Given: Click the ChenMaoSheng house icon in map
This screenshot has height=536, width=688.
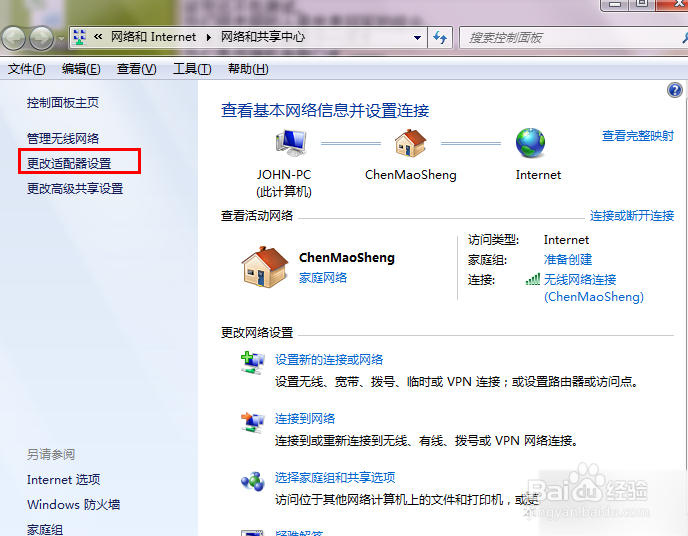Looking at the screenshot, I should 410,143.
